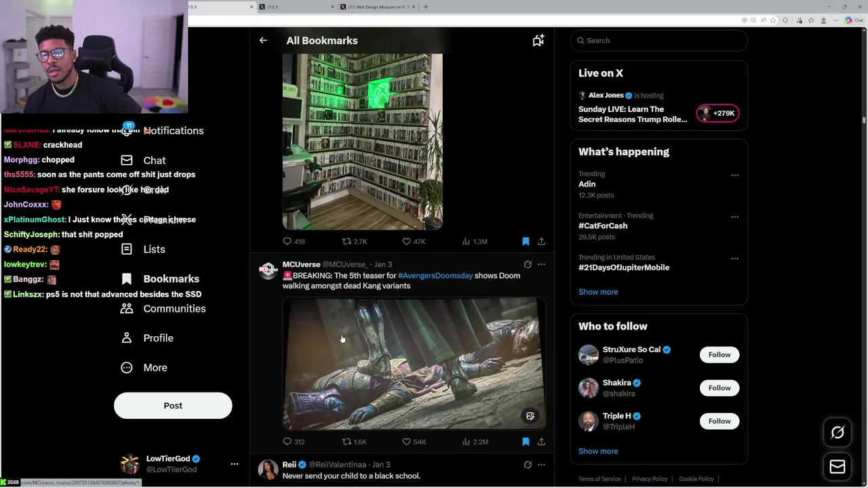Screen dimensions: 868x488
Task: Open Notifications in the sidebar
Action: (163, 131)
